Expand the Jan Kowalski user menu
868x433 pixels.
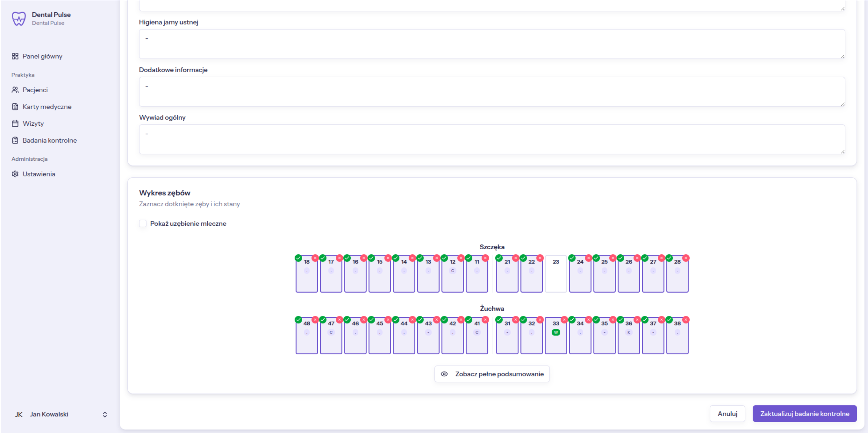105,415
